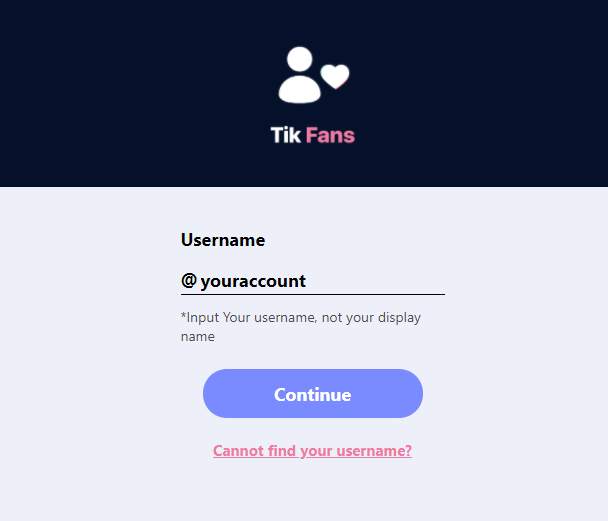
Task: Click the white word Tik
Action: [286, 135]
